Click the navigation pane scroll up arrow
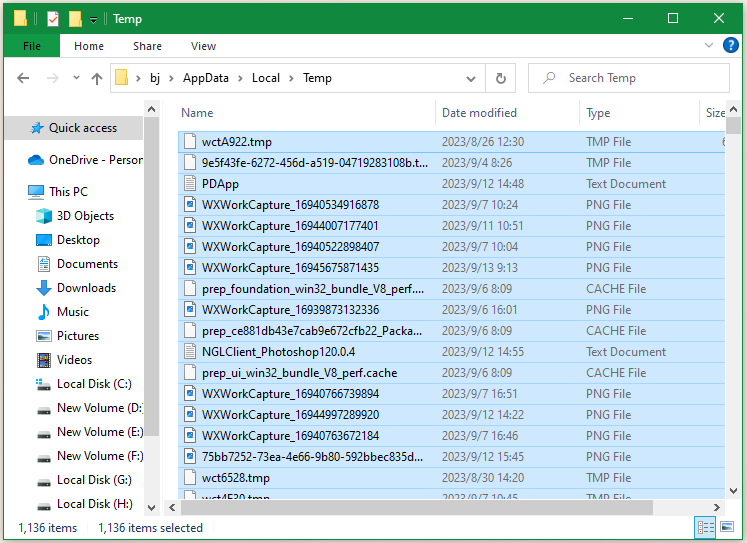Viewport: 747px width, 543px height. (151, 109)
